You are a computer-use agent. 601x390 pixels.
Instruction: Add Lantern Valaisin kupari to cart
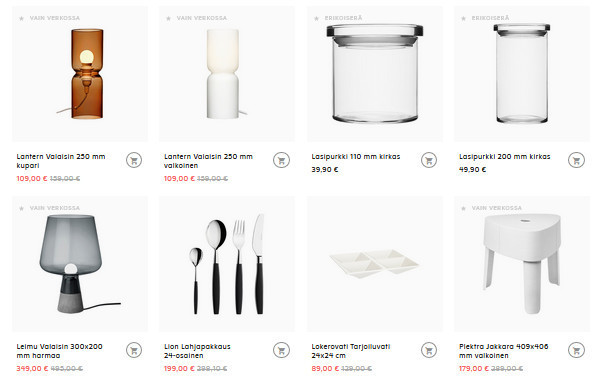coord(134,160)
